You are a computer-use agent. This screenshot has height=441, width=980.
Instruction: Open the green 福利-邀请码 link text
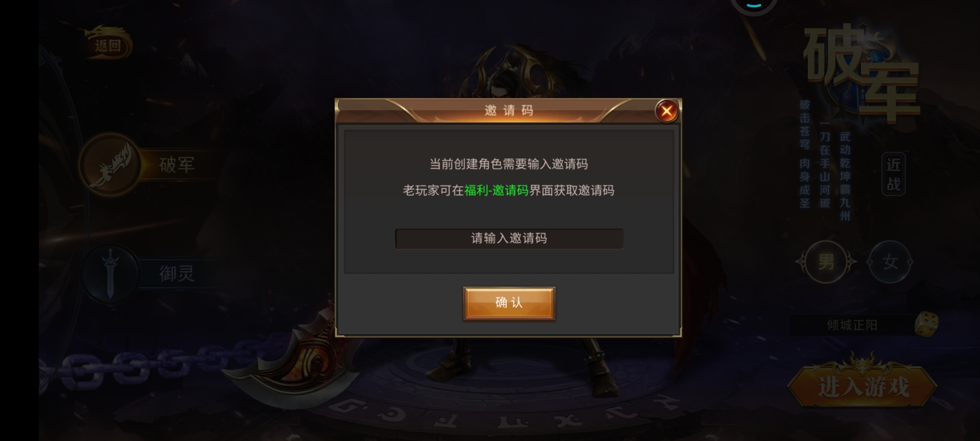click(x=496, y=190)
